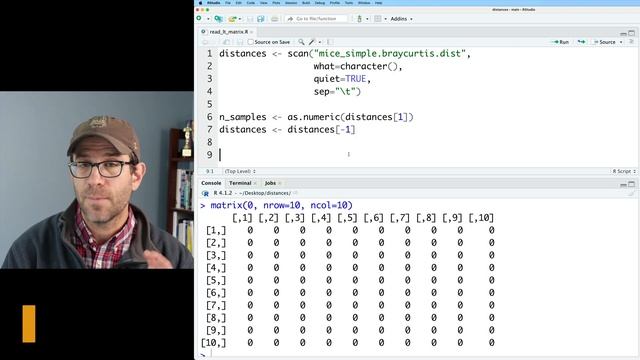Click the code tools wand icon
This screenshot has width=640, height=360.
click(312, 42)
